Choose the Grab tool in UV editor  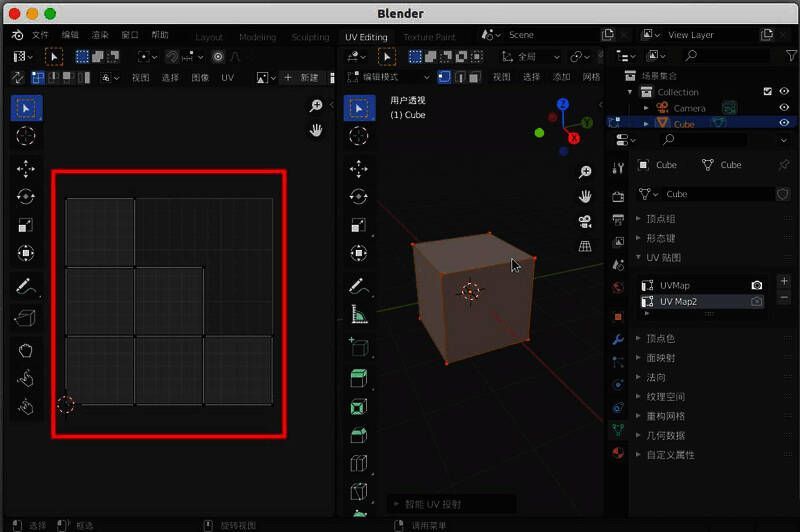[x=26, y=350]
